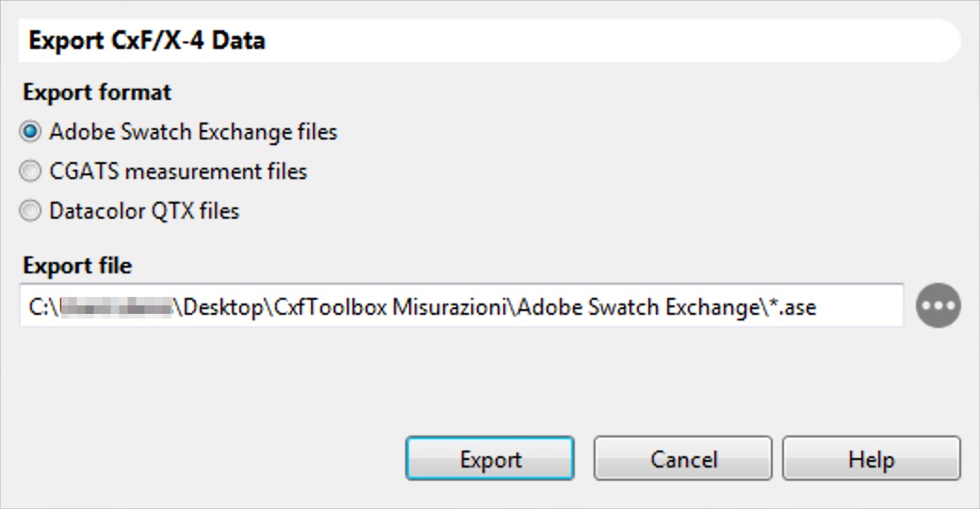Click the 'Export CxF/X-4 Data' title header
This screenshot has height=509, width=980.
[147, 41]
